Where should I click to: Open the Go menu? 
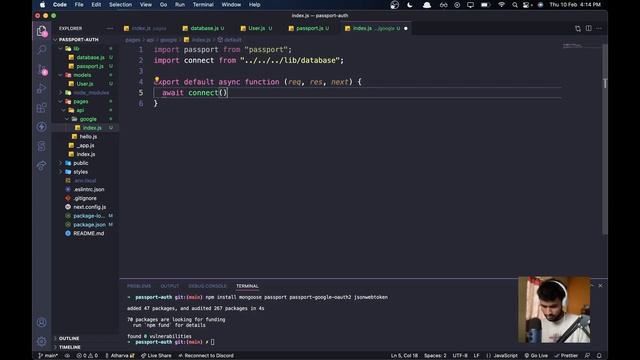[x=163, y=5]
